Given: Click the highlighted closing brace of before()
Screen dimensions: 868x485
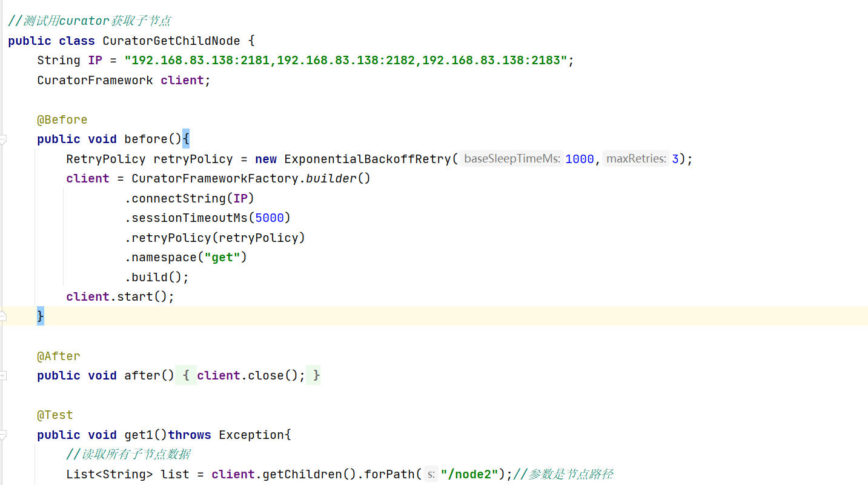Looking at the screenshot, I should tap(41, 316).
